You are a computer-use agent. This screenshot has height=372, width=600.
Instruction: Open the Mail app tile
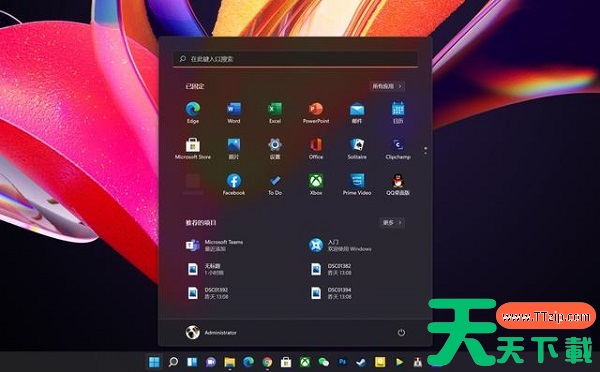(357, 113)
